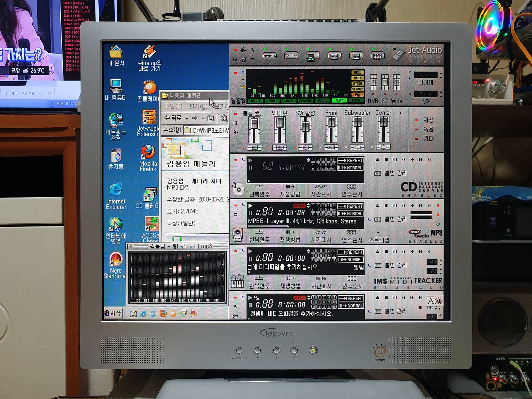
Task: Open the streaming (스트리밍) dropdown arrow
Action: tap(378, 233)
